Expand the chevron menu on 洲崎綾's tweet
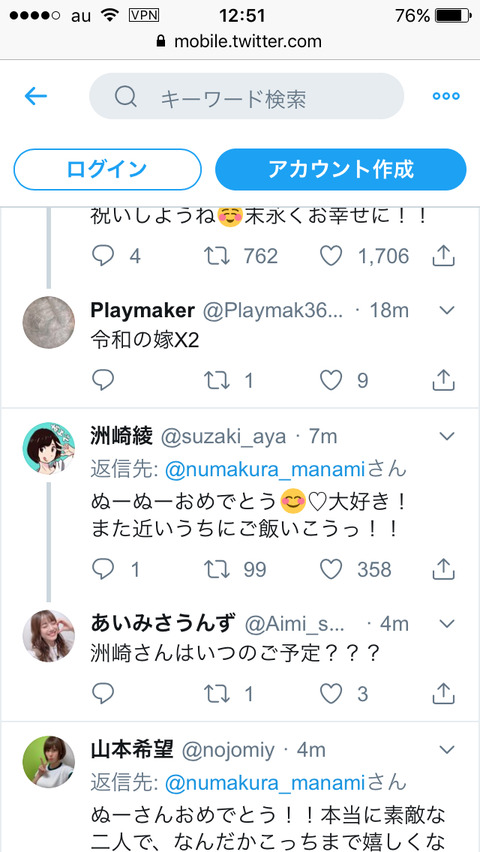The image size is (480, 852). [x=446, y=436]
